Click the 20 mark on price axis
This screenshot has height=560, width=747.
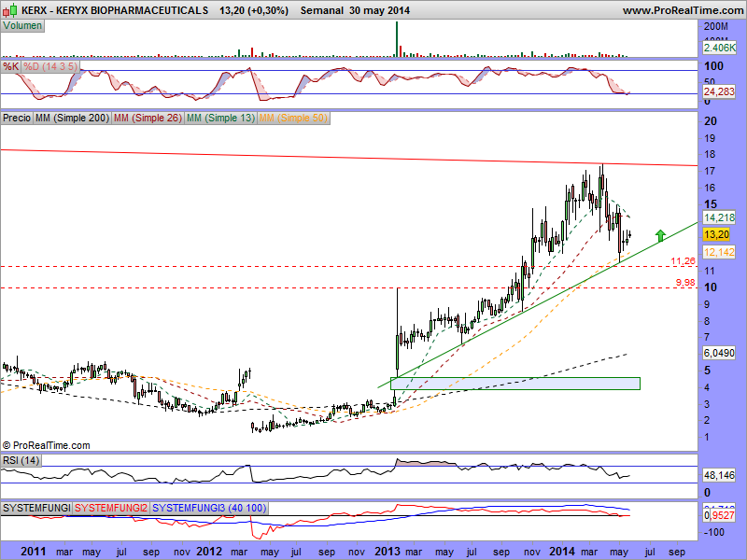[x=711, y=121]
